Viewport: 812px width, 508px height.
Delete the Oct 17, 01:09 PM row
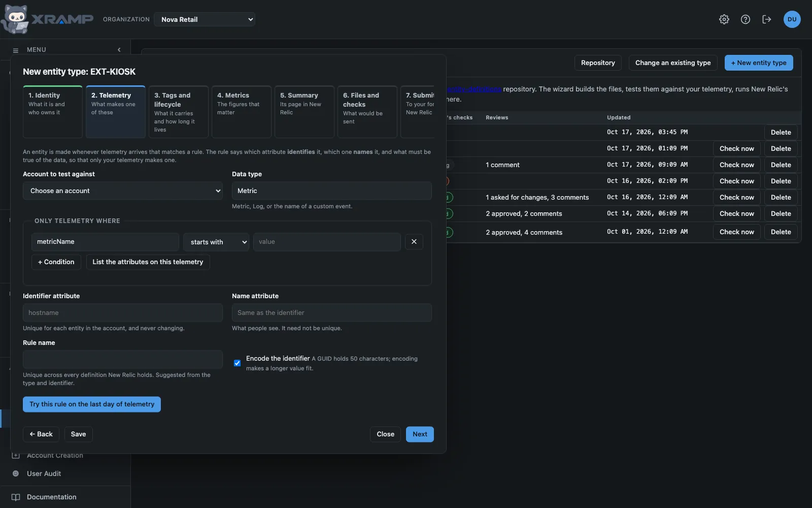781,149
